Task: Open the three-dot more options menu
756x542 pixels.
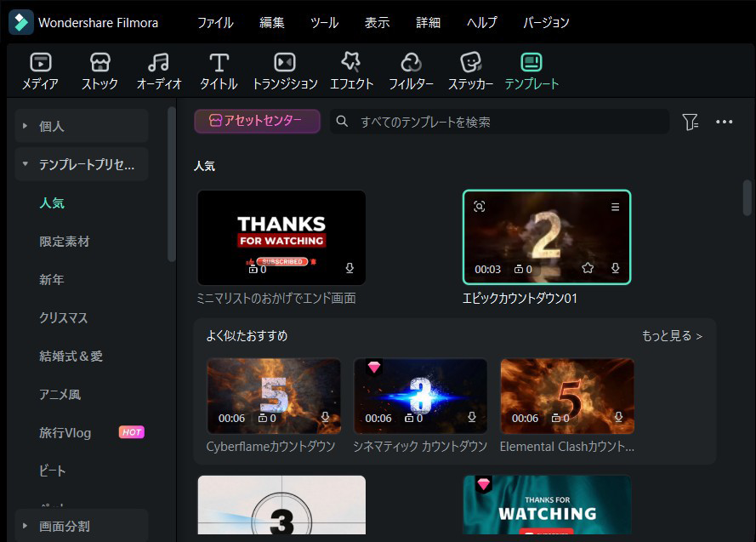Action: tap(725, 122)
